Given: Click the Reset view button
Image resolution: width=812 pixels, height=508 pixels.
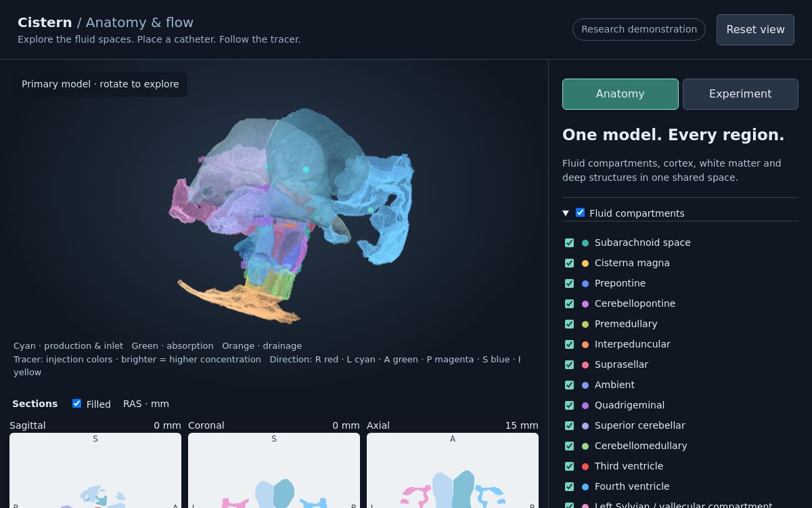Looking at the screenshot, I should [x=755, y=30].
